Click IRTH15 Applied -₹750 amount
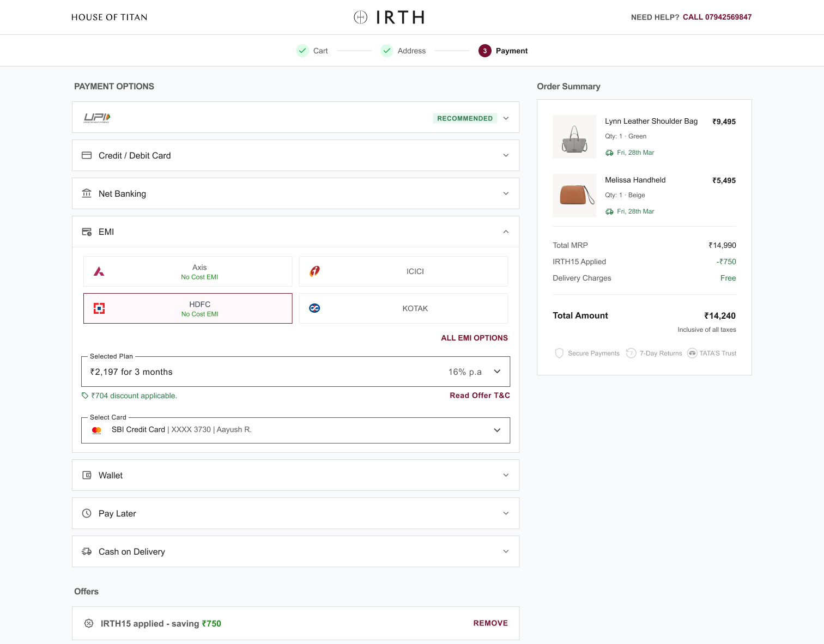Screen dimensions: 824x644 (x=726, y=262)
